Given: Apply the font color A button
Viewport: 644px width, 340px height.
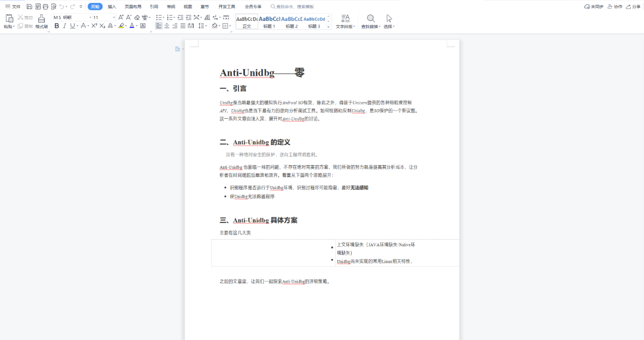Looking at the screenshot, I should (x=132, y=26).
